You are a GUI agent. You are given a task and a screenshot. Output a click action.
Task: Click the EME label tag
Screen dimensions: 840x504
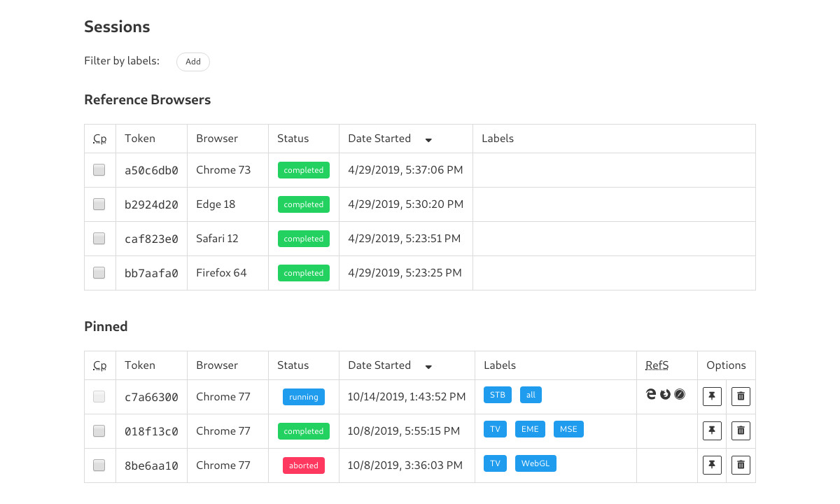pyautogui.click(x=530, y=429)
